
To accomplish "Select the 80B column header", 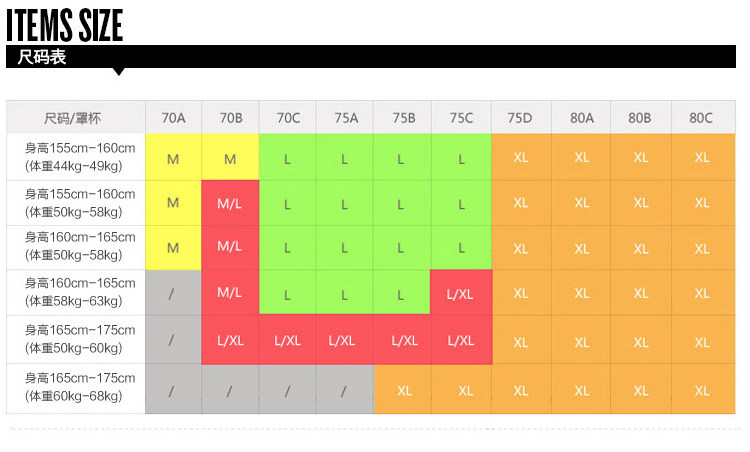I will pos(641,117).
